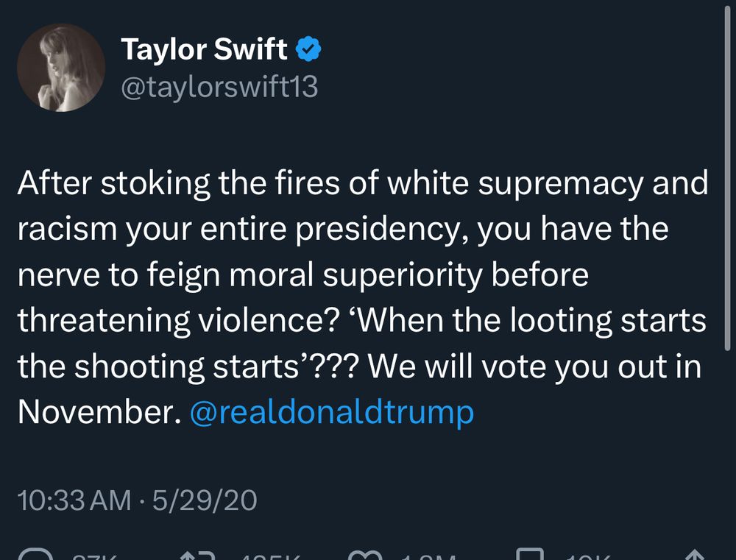Click the blue verified badge
The image size is (736, 560).
click(308, 49)
